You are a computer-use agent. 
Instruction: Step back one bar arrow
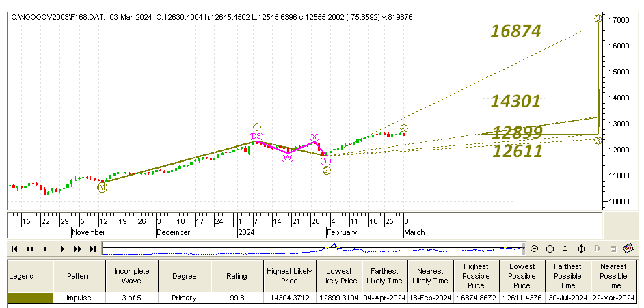[45, 249]
